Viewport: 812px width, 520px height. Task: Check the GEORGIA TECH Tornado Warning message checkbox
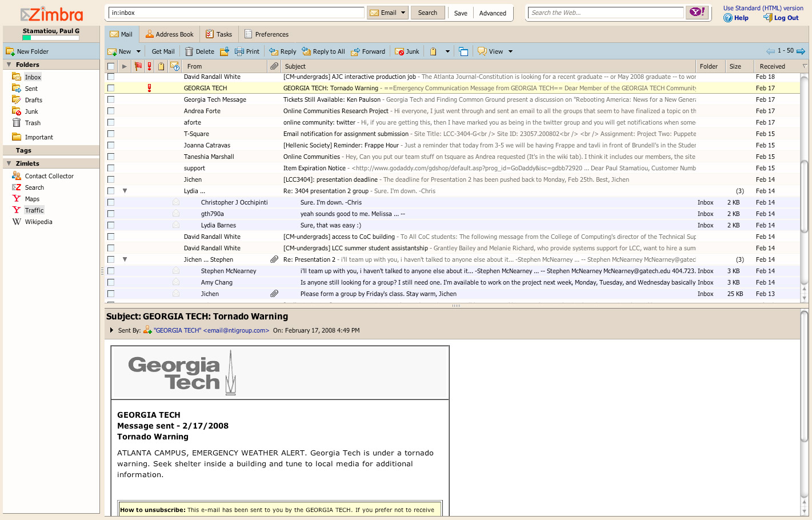coord(111,88)
